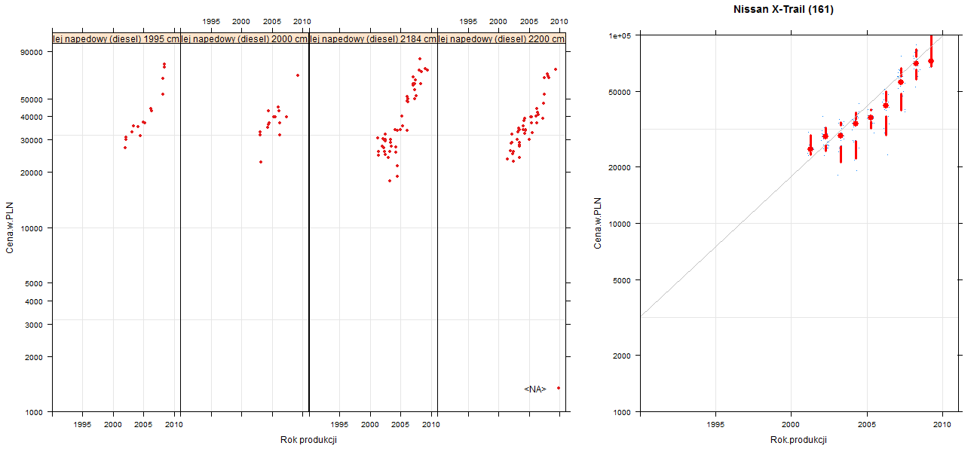Click the "Cena.w.PLN" axis title of the Nissan X-Trail chart
Image resolution: width=980 pixels, height=452 pixels.
pyautogui.click(x=599, y=224)
